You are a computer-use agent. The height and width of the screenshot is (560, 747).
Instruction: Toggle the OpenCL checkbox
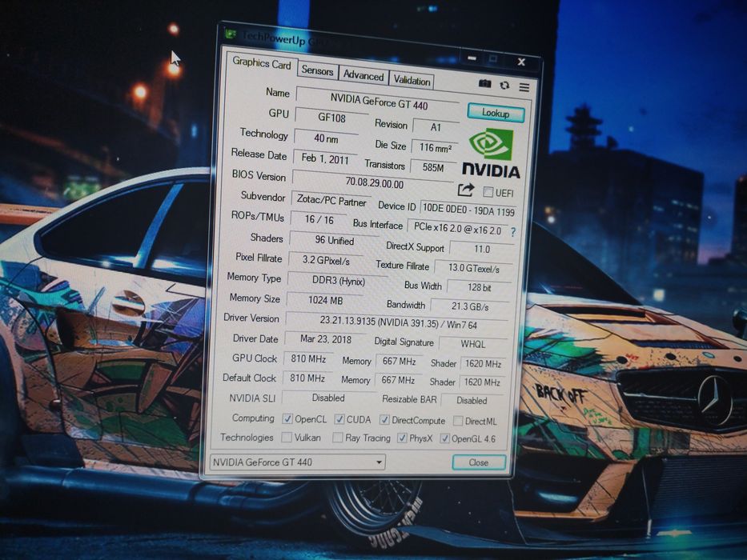[x=287, y=418]
